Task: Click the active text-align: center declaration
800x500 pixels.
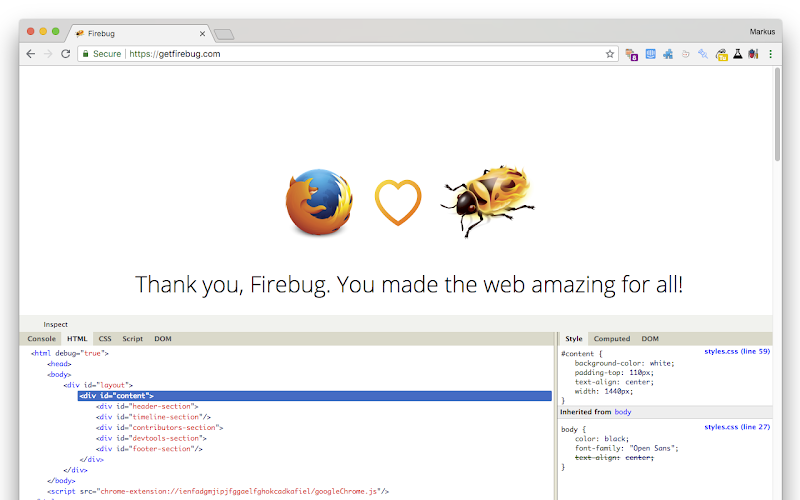Action: [x=614, y=382]
